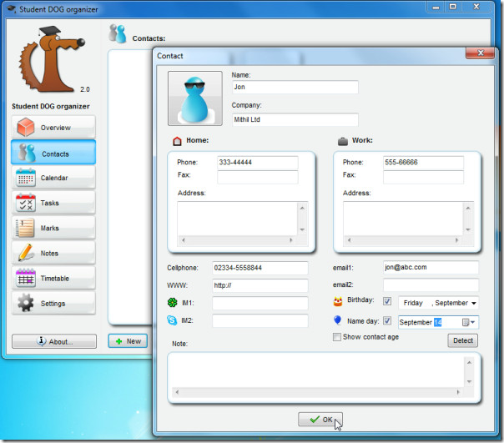Select the highlighted day 14 in Name day
Screen dimensions: 504x443
(x=438, y=322)
